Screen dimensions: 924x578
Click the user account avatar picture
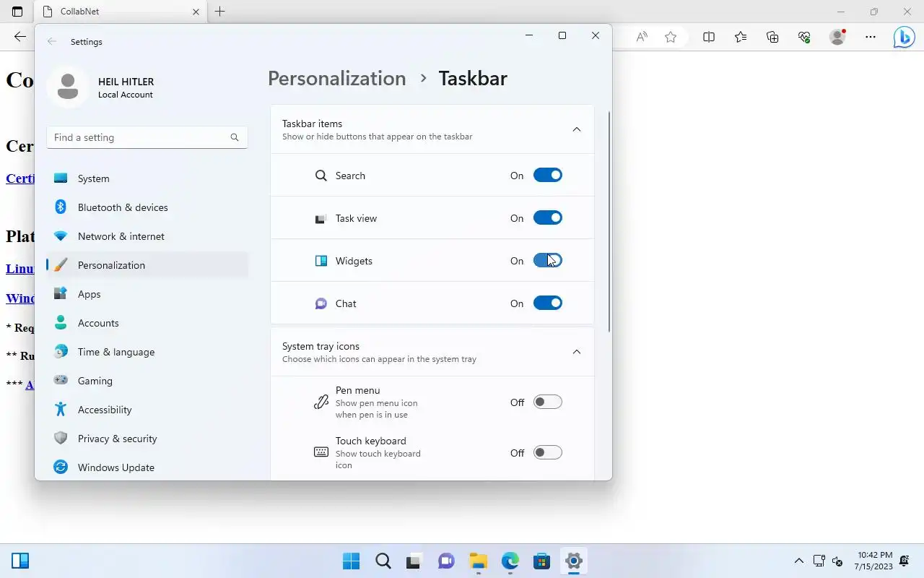point(68,87)
